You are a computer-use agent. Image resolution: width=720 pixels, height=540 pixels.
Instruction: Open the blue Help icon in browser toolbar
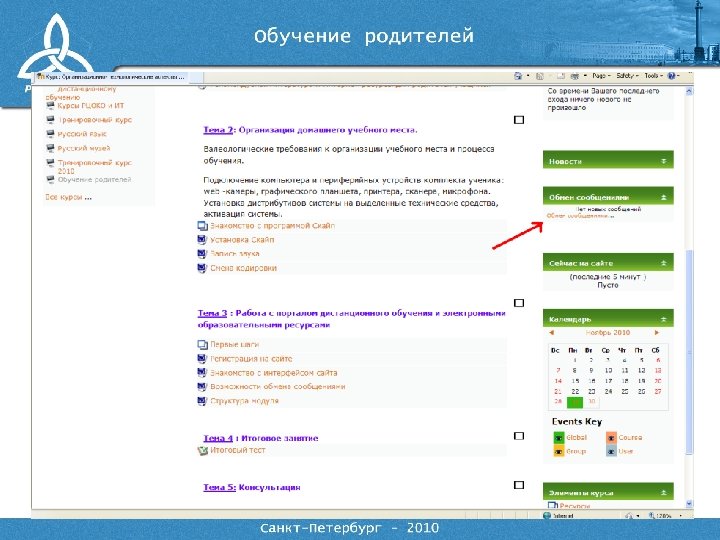pyautogui.click(x=671, y=76)
